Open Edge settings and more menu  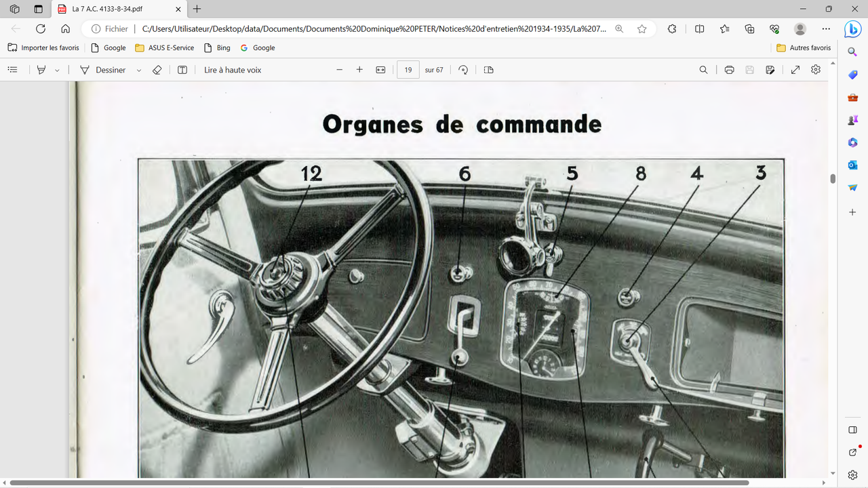[x=826, y=28]
